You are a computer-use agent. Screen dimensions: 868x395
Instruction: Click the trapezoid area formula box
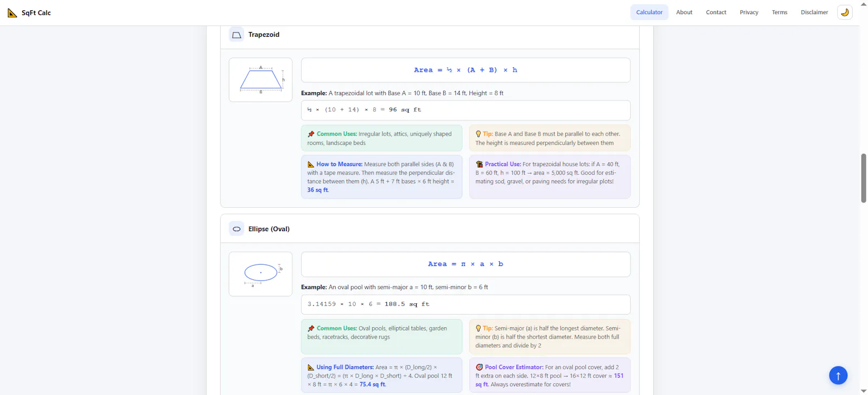pyautogui.click(x=465, y=71)
